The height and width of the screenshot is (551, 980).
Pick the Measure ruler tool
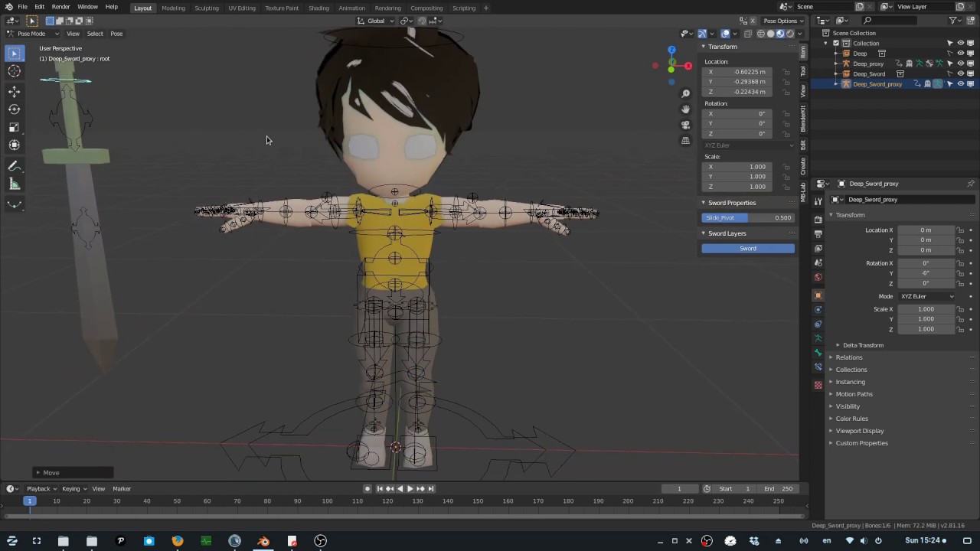14,184
